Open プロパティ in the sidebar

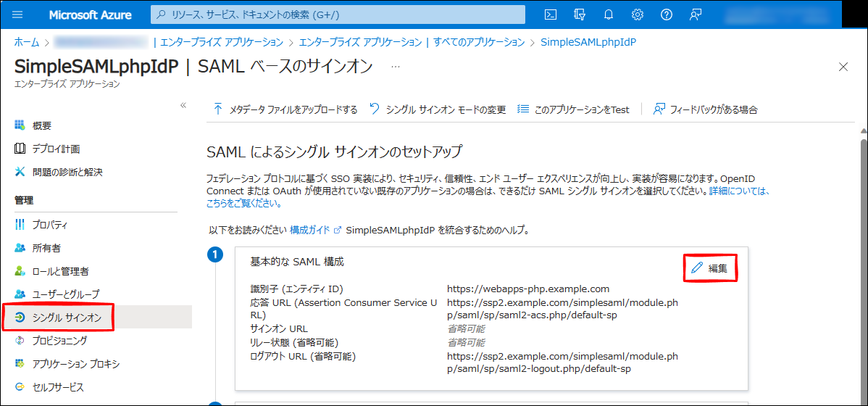pyautogui.click(x=50, y=225)
